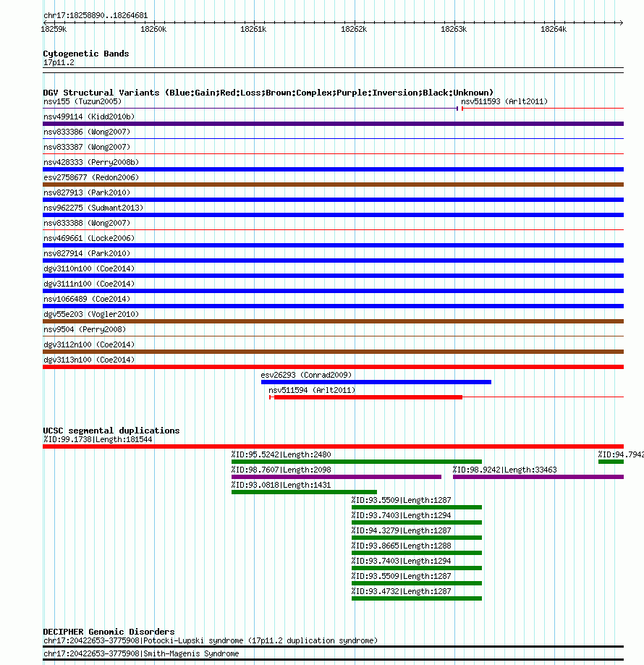Click %ID:93.4732|Length:1287 duplication label

click(401, 591)
